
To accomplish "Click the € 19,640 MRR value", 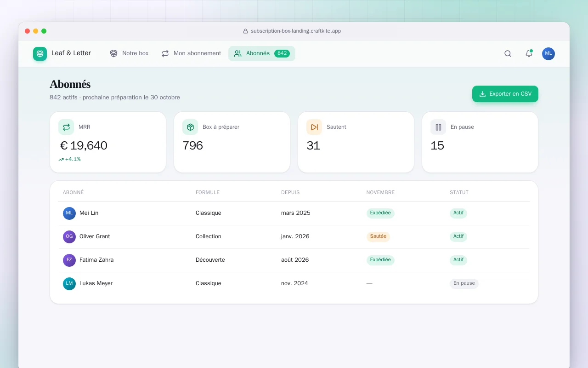I will click(84, 146).
